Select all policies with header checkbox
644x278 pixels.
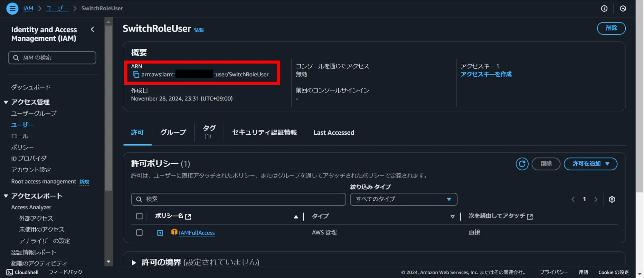(139, 216)
